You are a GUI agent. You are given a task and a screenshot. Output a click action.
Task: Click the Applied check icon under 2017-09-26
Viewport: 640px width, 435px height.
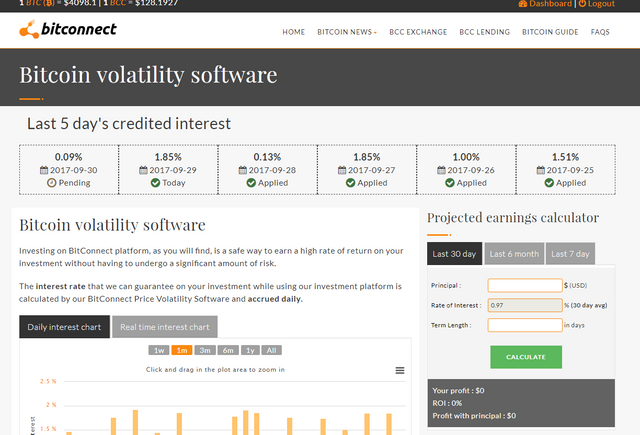[x=450, y=183]
